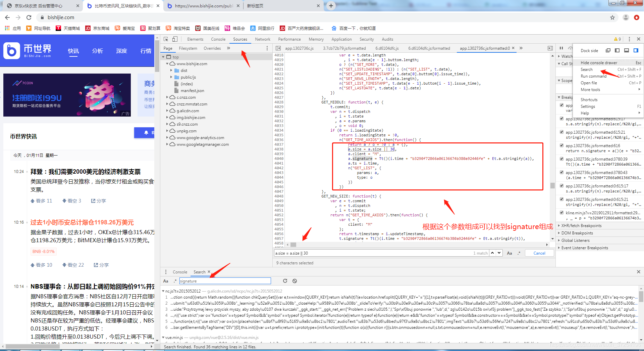Expand the unpkg.com domain
This screenshot has height=351, width=644.
tap(167, 131)
